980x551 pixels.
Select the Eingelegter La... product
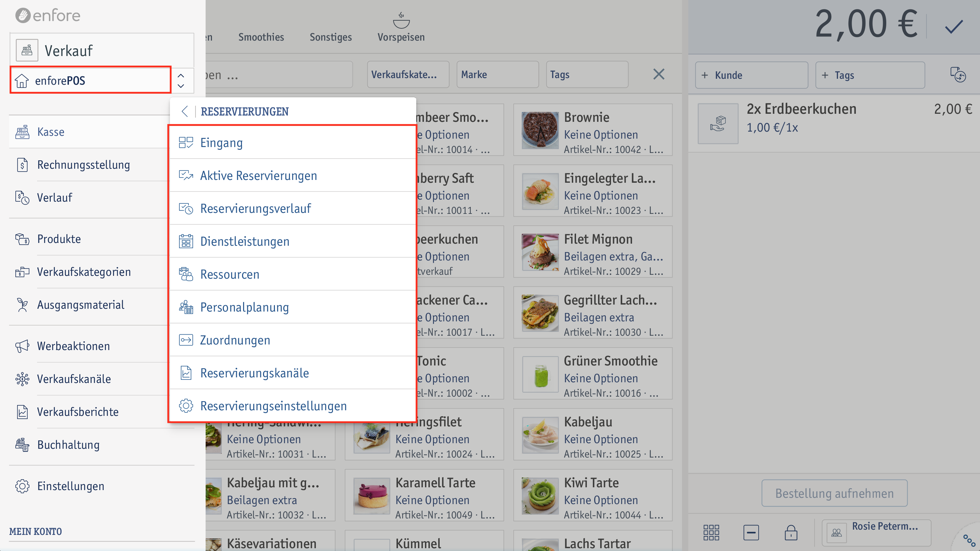(x=593, y=191)
